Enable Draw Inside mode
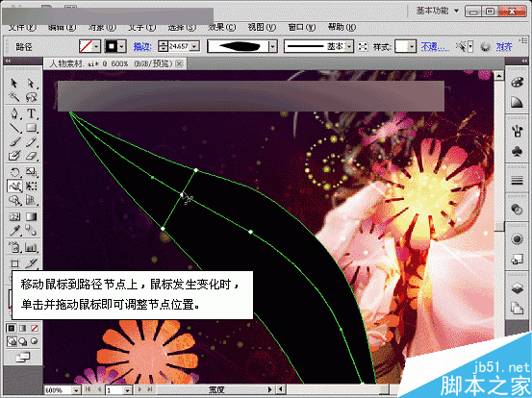Viewport: 532px width, 398px height. [35, 341]
